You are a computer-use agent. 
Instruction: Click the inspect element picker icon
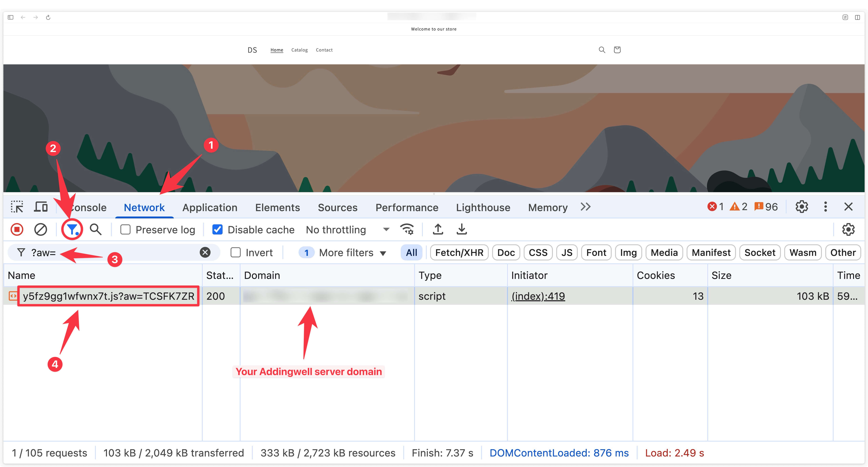[17, 207]
